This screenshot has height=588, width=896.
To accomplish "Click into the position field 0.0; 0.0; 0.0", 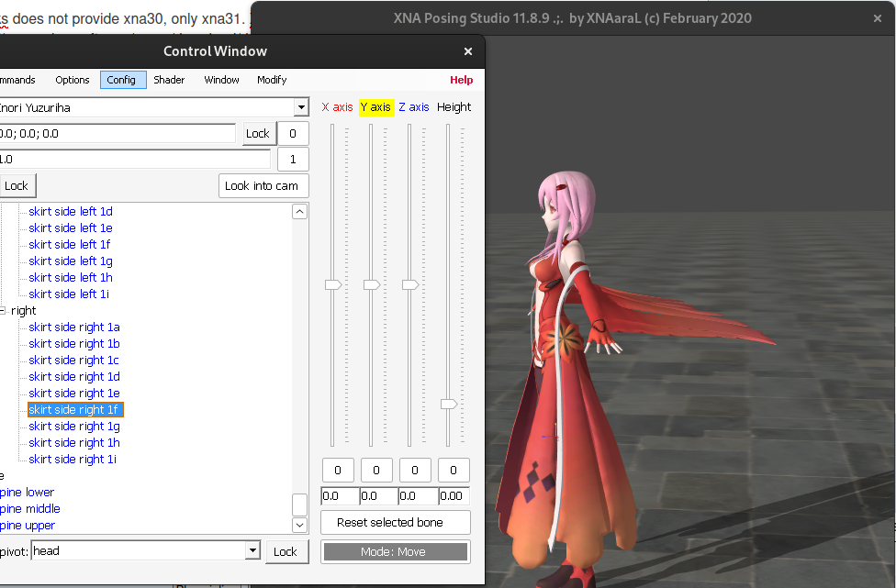I will pos(118,134).
